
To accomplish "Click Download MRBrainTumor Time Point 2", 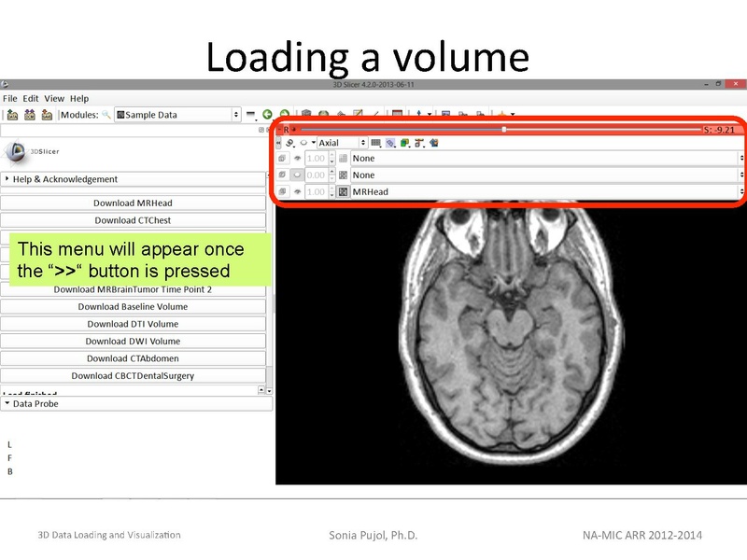I will click(133, 289).
